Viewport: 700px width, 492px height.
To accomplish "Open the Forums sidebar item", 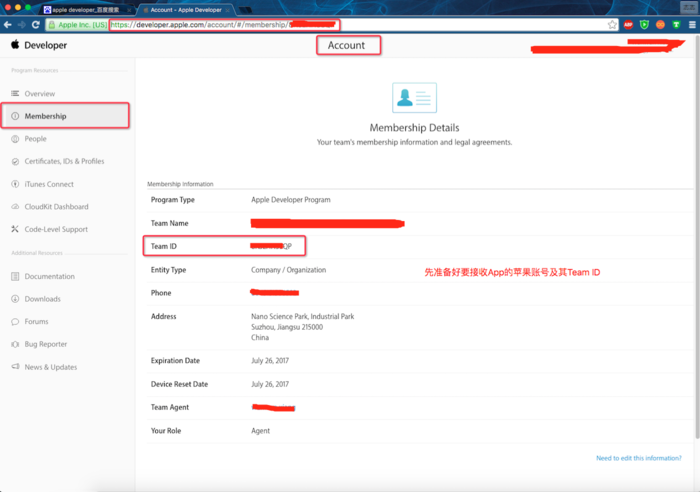I will 36,322.
